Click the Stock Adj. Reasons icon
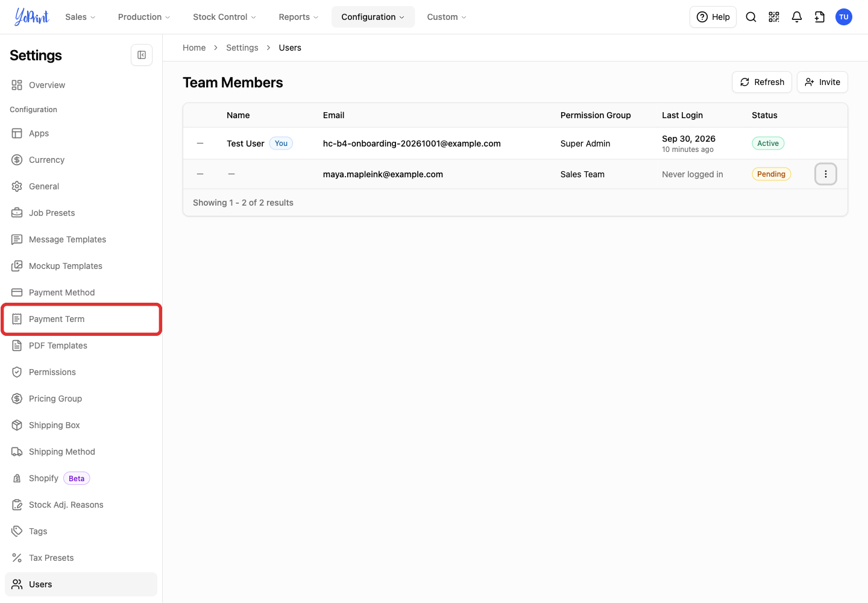Viewport: 868px width, 603px height. [17, 505]
